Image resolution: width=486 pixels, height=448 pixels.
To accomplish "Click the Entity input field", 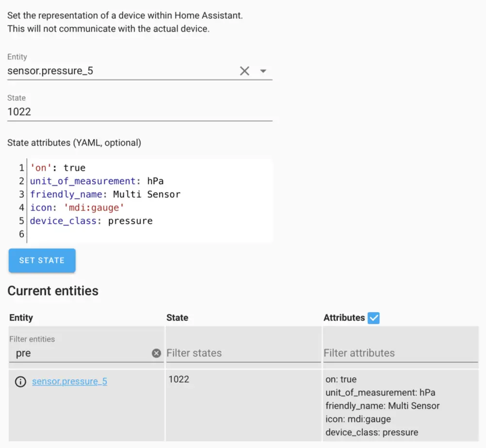I will (x=97, y=71).
